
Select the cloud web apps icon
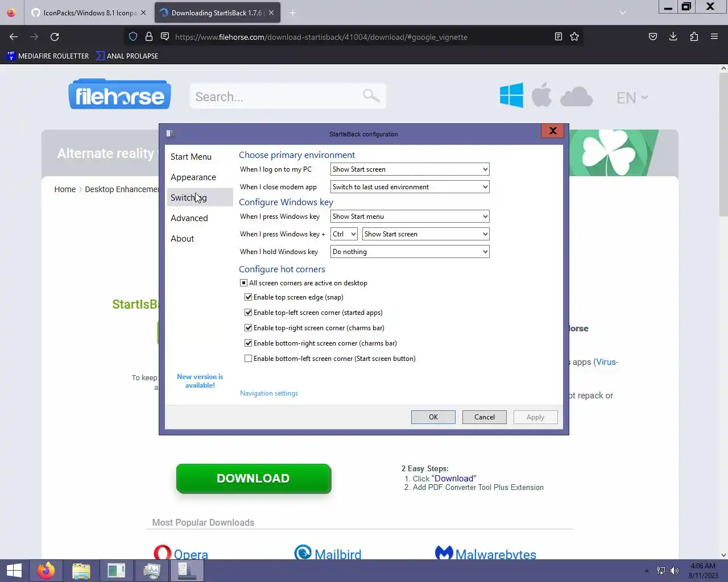point(577,97)
